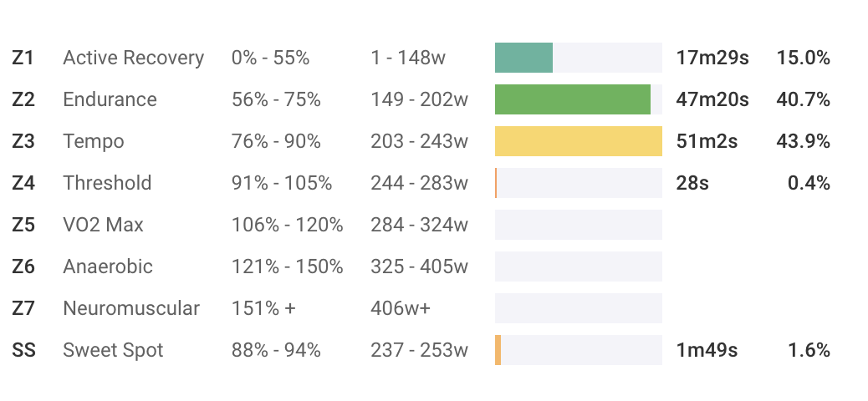Click the empty Z7 Neuromuscular bar

pyautogui.click(x=579, y=308)
